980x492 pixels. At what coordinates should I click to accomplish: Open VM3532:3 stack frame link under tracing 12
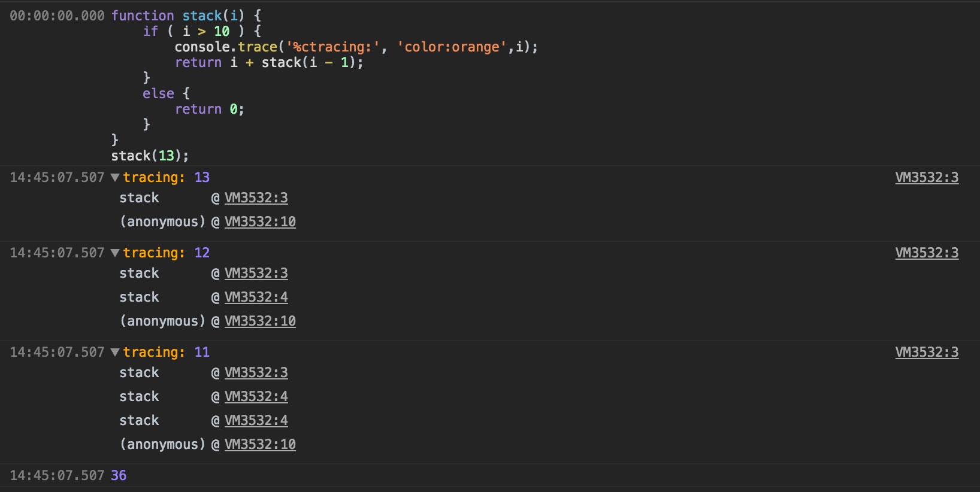click(x=256, y=274)
